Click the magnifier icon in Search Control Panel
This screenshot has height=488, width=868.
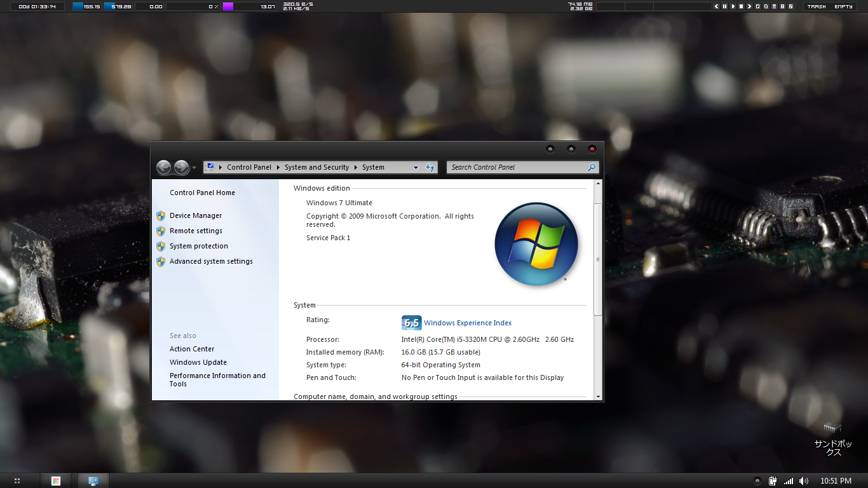pos(592,167)
